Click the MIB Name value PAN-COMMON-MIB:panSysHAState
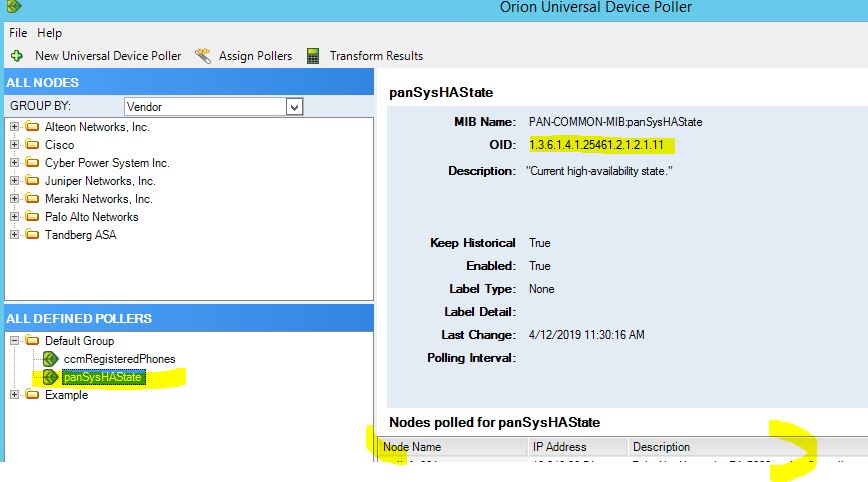 (616, 122)
